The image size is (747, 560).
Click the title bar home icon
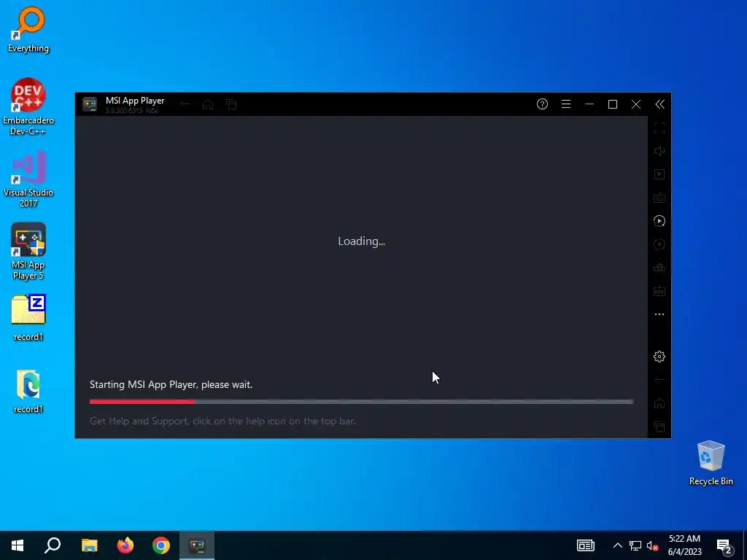[208, 104]
